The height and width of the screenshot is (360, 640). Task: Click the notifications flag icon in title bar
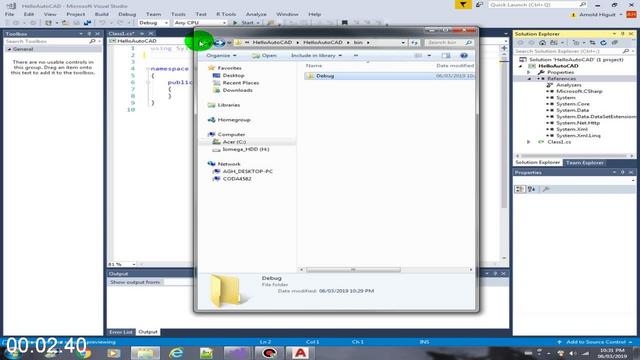coord(463,5)
